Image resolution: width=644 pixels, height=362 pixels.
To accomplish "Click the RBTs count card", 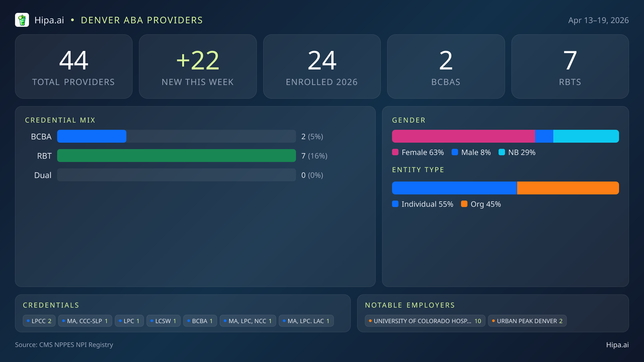I will [570, 67].
